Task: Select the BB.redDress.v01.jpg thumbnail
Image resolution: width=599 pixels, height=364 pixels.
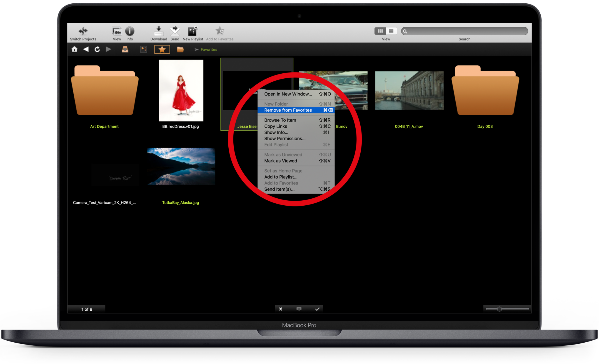Action: click(x=181, y=91)
